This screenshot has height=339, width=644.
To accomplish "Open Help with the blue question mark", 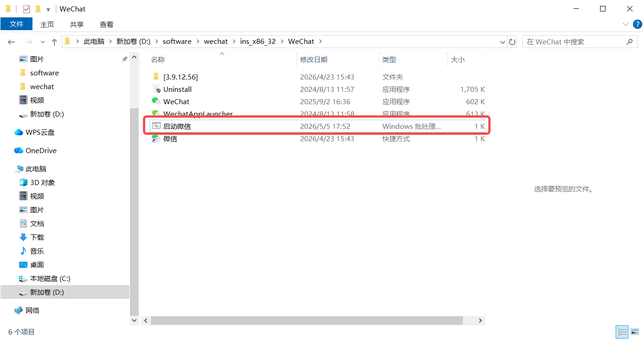I will point(637,24).
